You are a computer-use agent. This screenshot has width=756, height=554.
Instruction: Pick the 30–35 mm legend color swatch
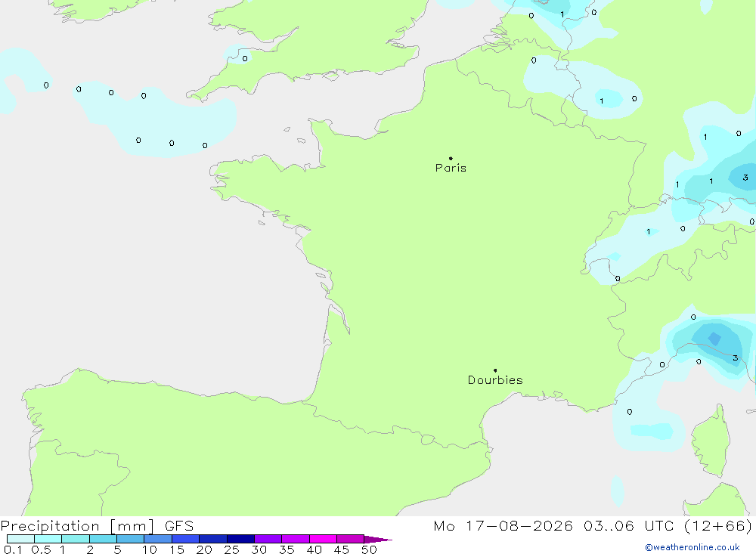[268, 539]
